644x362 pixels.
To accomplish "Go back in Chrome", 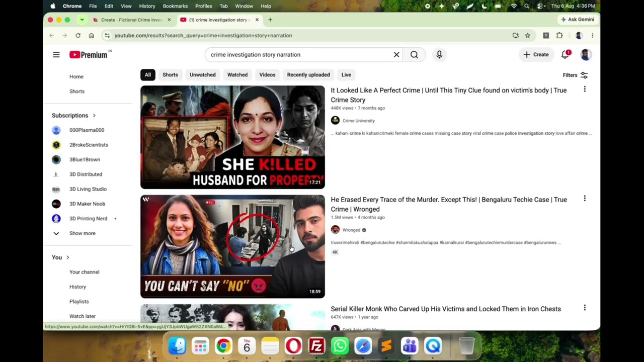I will 51,36.
